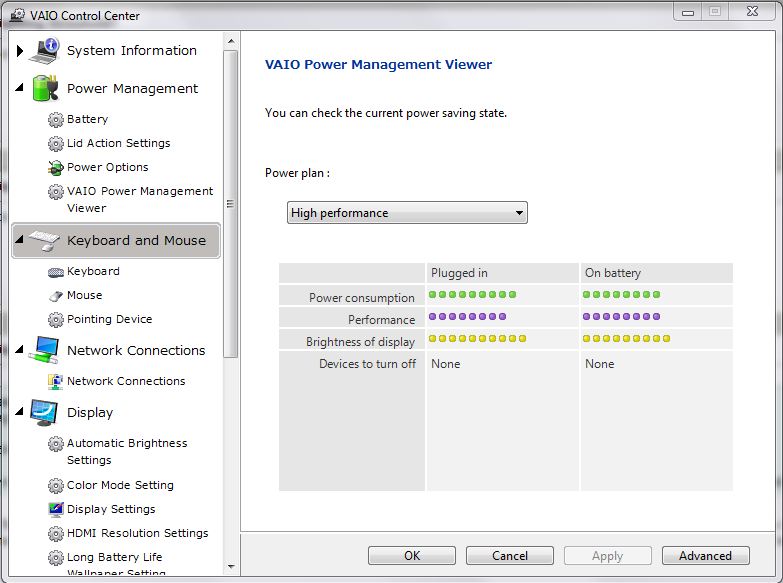Click the sidebar scrollbar thumb
The image size is (783, 583).
pyautogui.click(x=231, y=204)
